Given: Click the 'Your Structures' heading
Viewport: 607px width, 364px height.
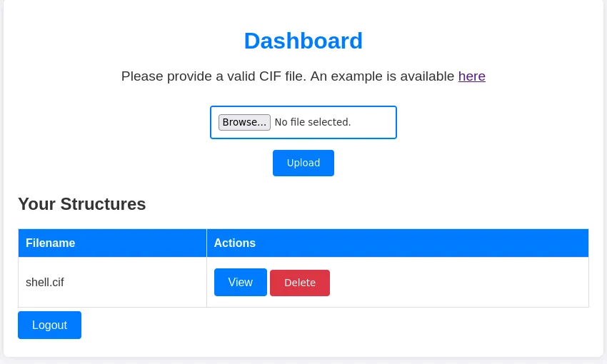Looking at the screenshot, I should [81, 204].
